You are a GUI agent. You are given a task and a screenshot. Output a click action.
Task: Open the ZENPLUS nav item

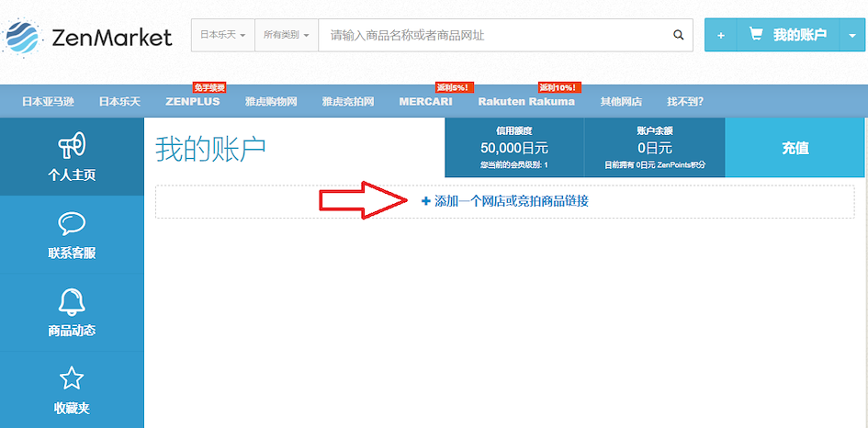[x=193, y=101]
